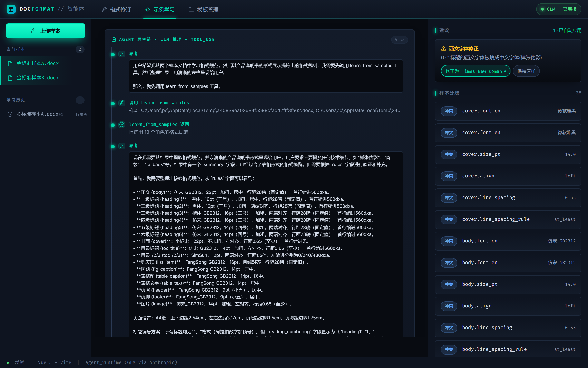Click the upload arrow icon in 上传样本
The width and height of the screenshot is (588, 368).
pyautogui.click(x=34, y=31)
